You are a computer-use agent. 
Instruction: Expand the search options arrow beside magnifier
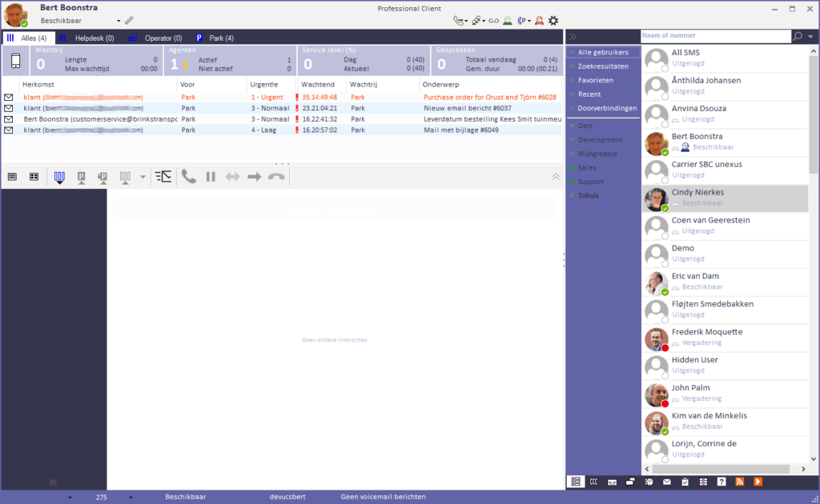click(x=810, y=37)
